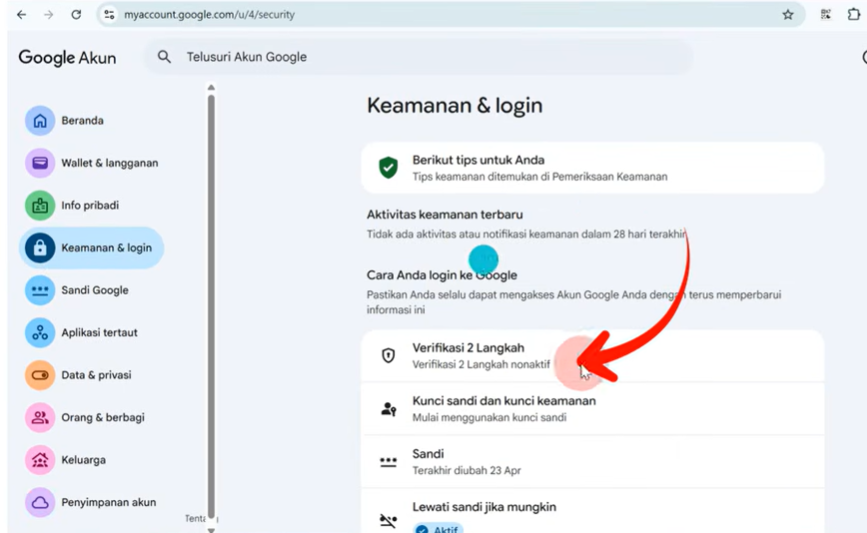Click the Google Akun logo
The height and width of the screenshot is (533, 867).
point(67,58)
